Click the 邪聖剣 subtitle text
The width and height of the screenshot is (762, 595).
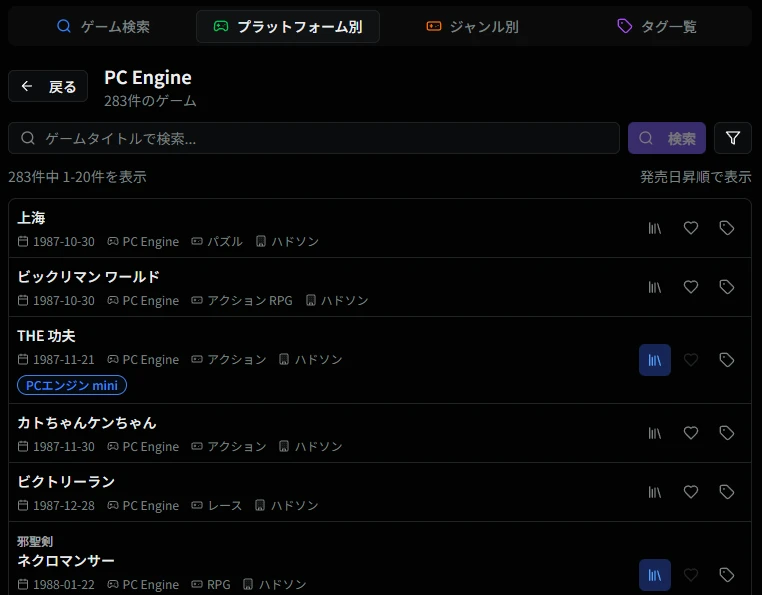coord(35,542)
